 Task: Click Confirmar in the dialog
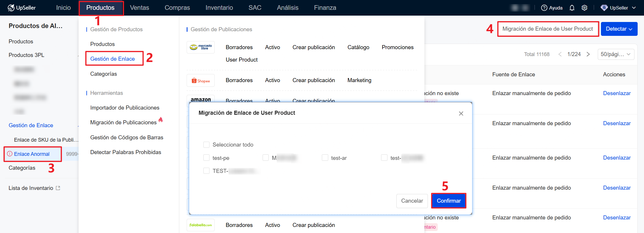click(x=449, y=201)
